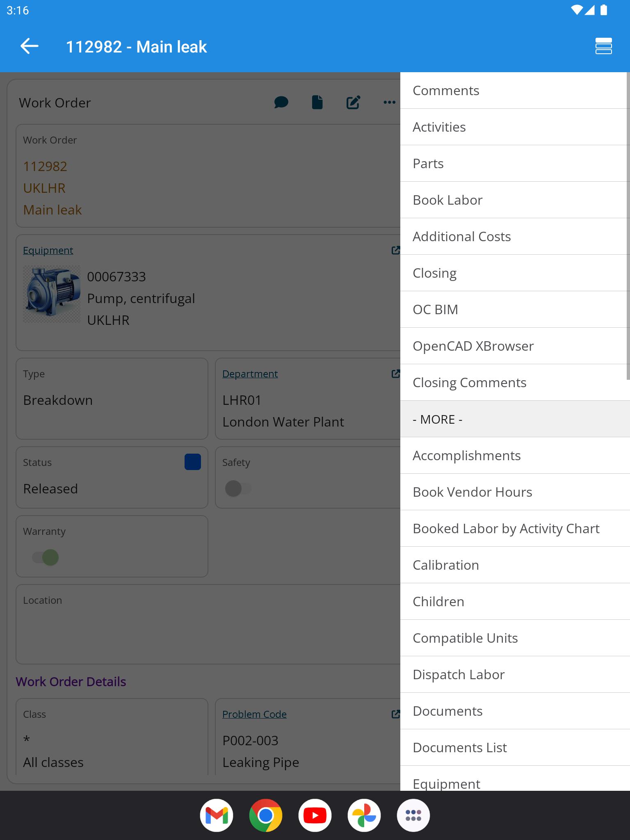Open the document icon on Work Order card
Screen dimensions: 630x840
(x=317, y=103)
